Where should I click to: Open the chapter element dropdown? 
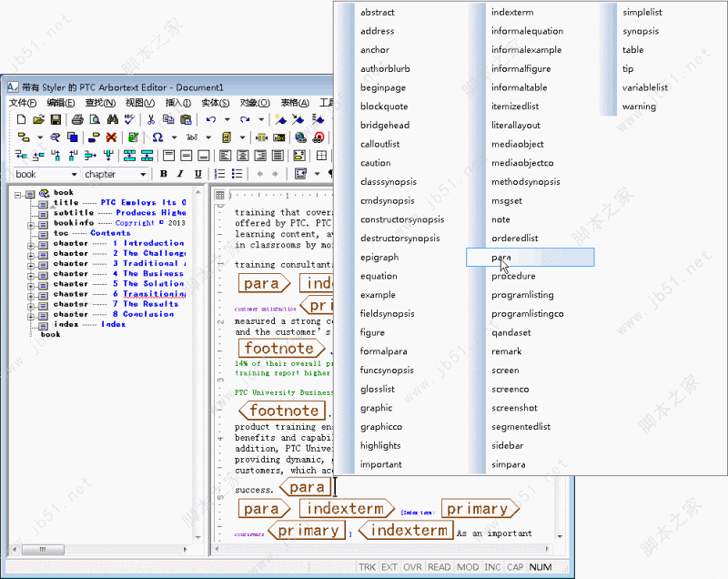pos(143,175)
